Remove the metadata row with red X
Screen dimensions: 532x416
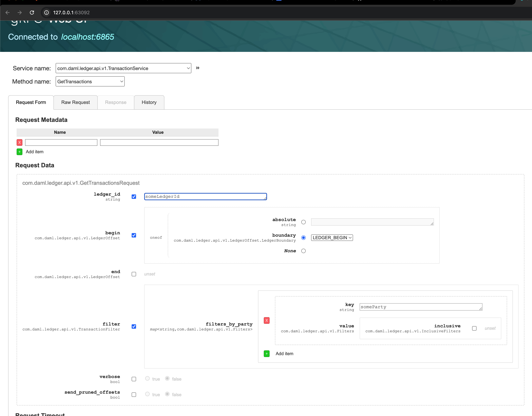pyautogui.click(x=20, y=143)
